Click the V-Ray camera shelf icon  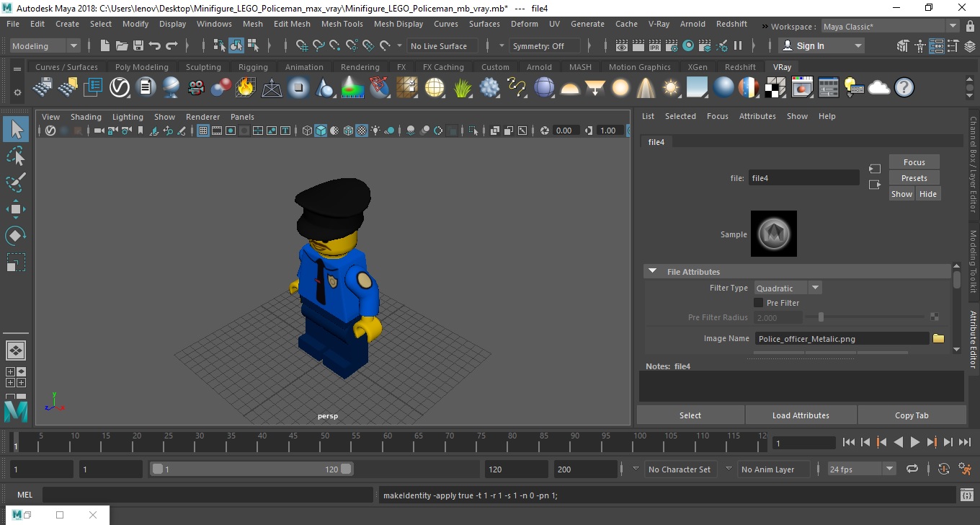coord(196,88)
